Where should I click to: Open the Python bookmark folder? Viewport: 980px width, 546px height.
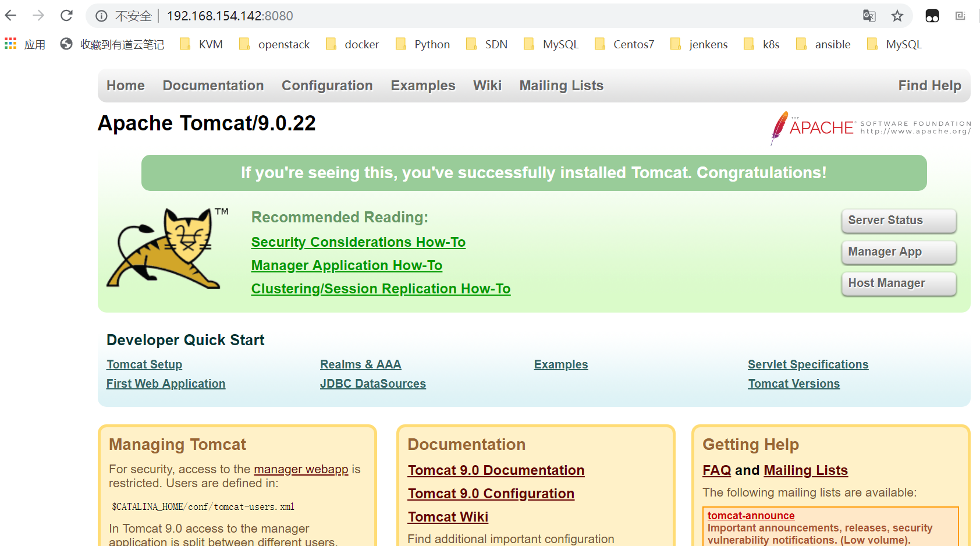coord(423,44)
